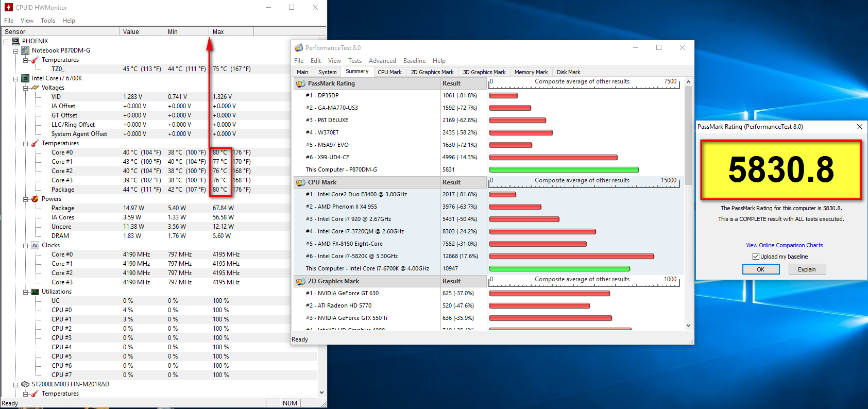Collapse the Intel Core i7 6700K node
The image size is (868, 409).
(x=16, y=79)
